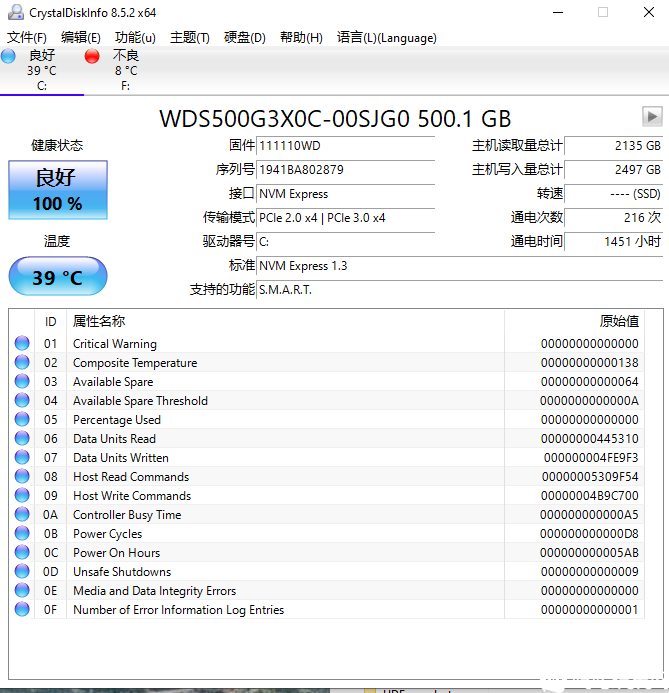The height and width of the screenshot is (693, 669).
Task: Click status orb for Controller Busy Time row
Action: click(x=22, y=514)
